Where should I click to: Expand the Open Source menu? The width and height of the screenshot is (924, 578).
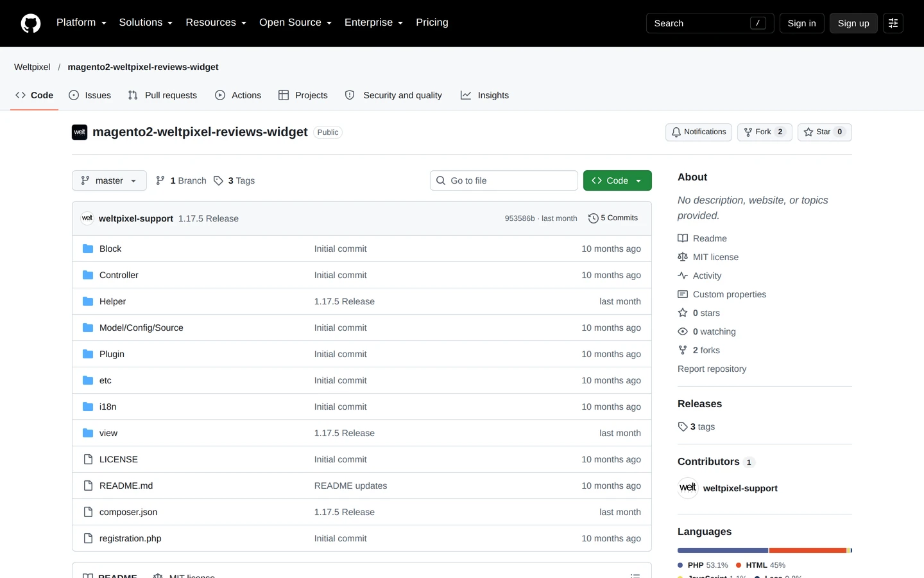(296, 22)
